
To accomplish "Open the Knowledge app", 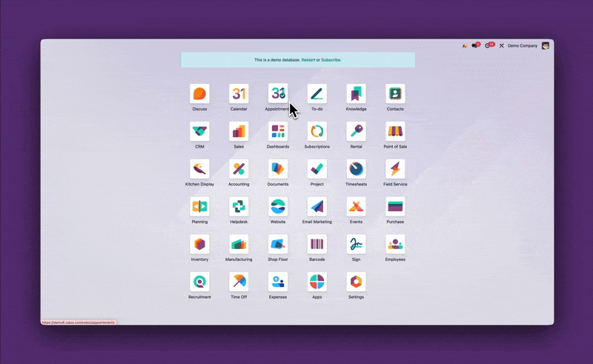I will point(356,93).
